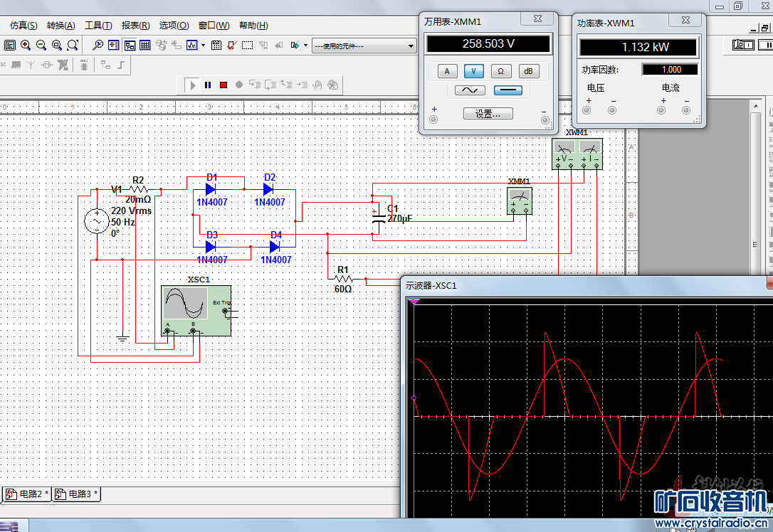The height and width of the screenshot is (532, 773).
Task: Select the XMM1 multimeter component on schematic
Action: point(520,201)
